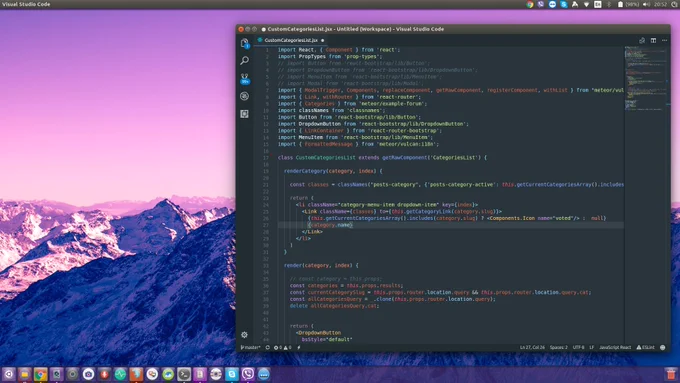The height and width of the screenshot is (383, 680).
Task: Place cursor on '{category.name}' line 27
Action: (330, 225)
